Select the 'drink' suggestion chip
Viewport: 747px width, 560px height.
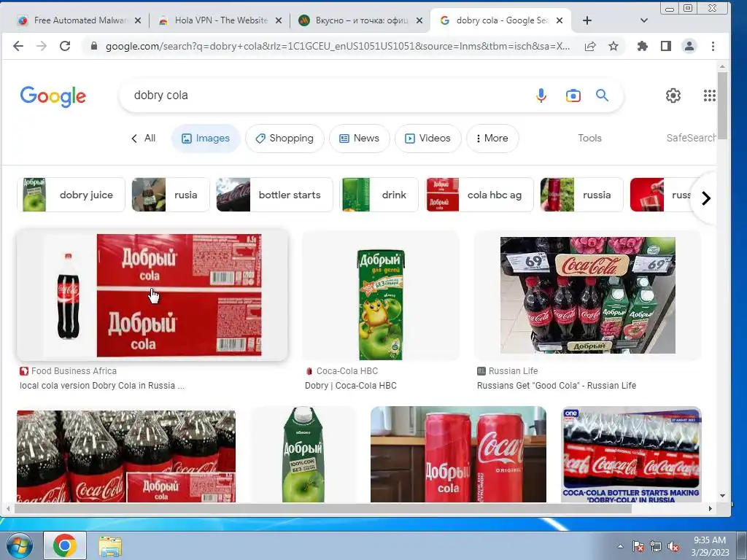pos(379,195)
